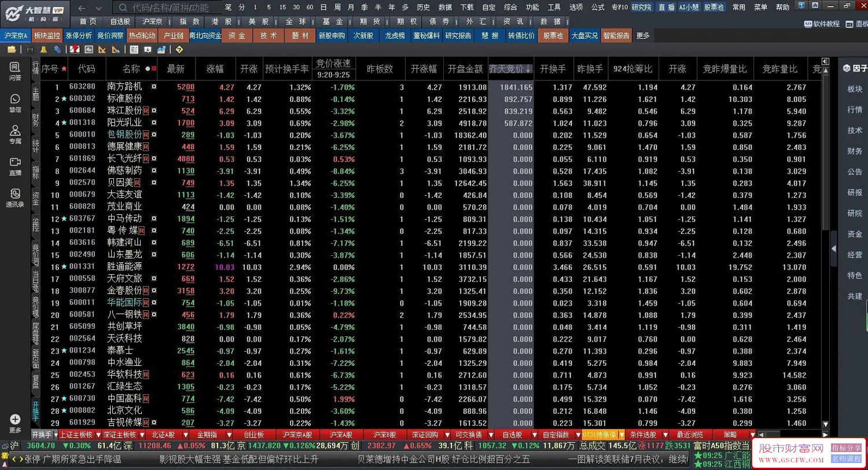This screenshot has height=470, width=868.
Task: Open the history dropdown arrow in title bar
Action: click(x=98, y=8)
